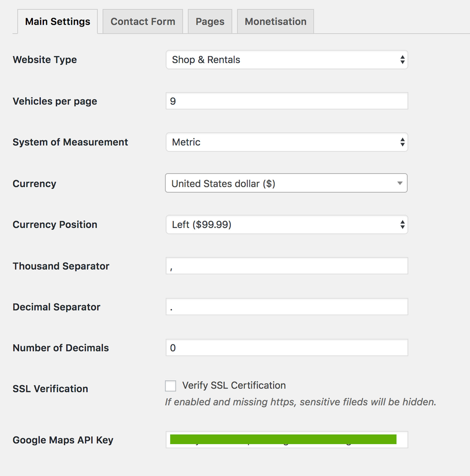Click the 'Number of Decimals' label

(61, 348)
